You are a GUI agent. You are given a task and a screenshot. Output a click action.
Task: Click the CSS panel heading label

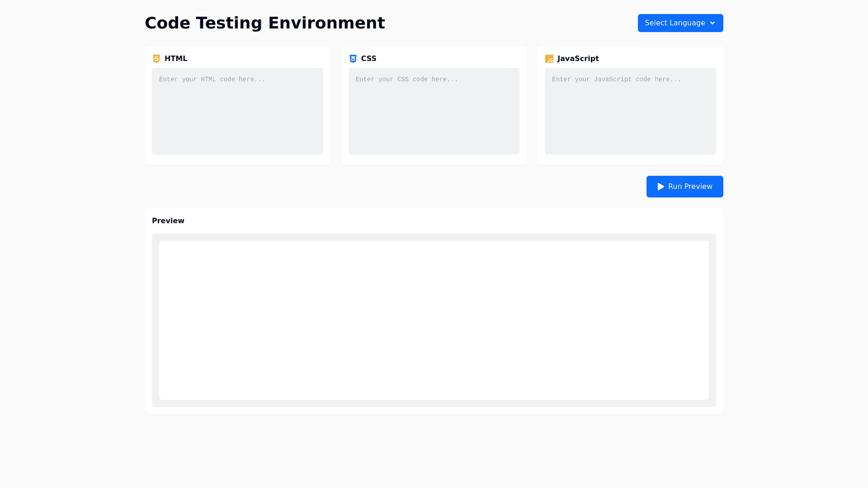tap(368, 59)
